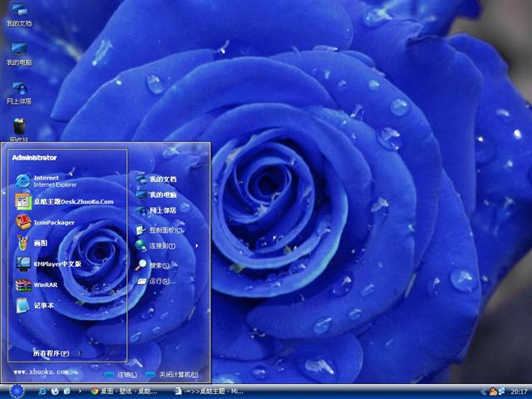Open 桌酷主题 Desk.ZhuoKu.Com entry
The width and height of the screenshot is (532, 399).
pos(66,201)
